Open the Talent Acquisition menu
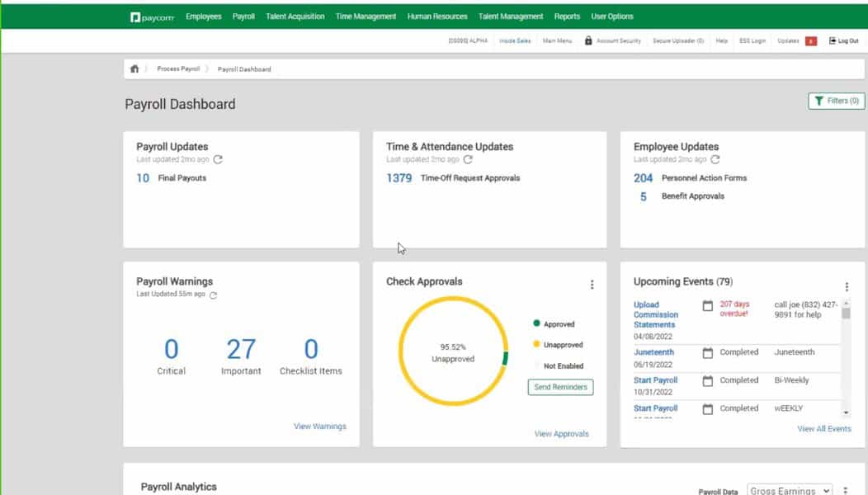The image size is (868, 495). click(x=295, y=16)
